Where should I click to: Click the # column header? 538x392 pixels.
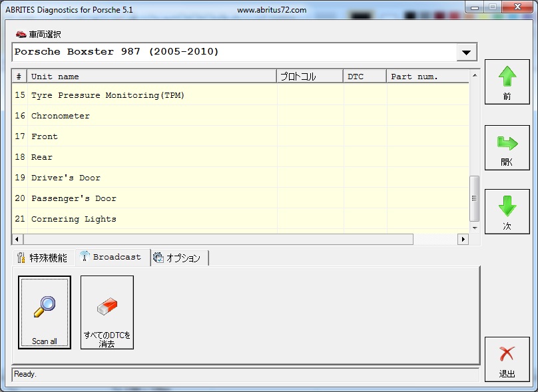pos(19,77)
